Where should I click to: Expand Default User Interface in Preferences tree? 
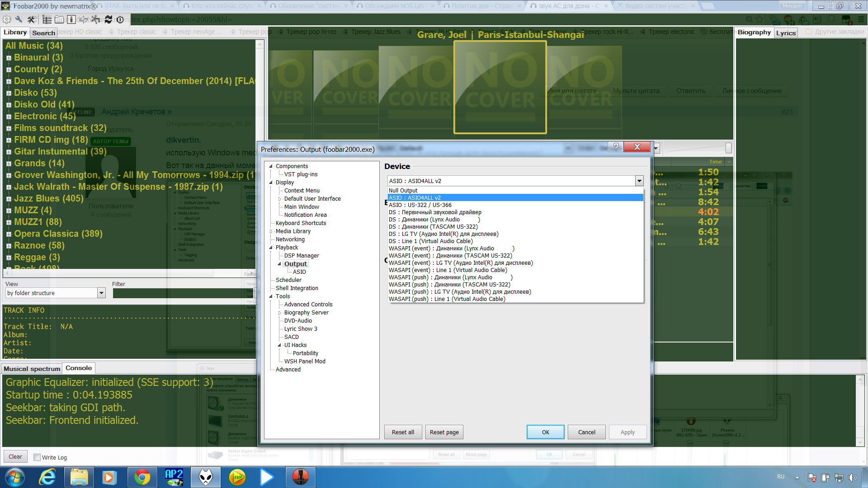279,199
